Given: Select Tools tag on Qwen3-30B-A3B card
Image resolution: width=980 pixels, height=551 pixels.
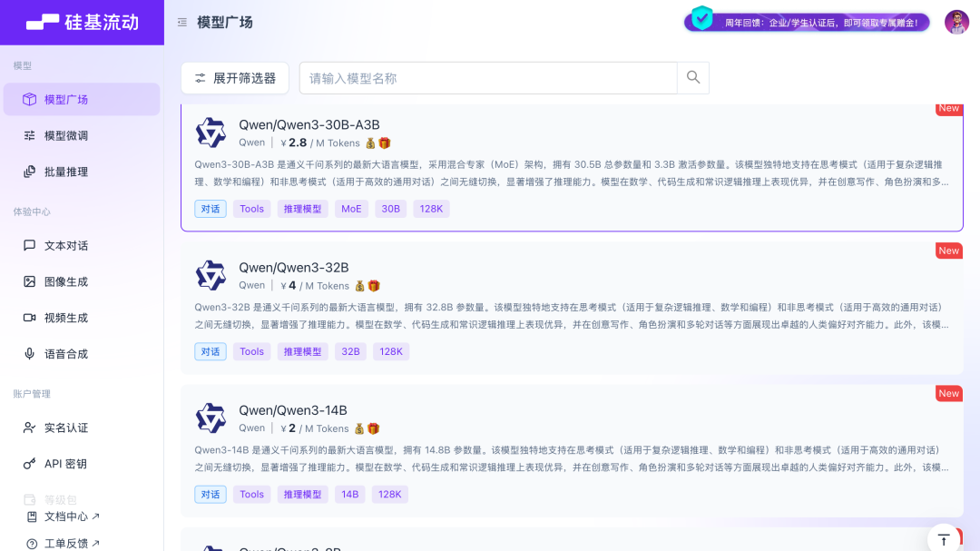Looking at the screenshot, I should click(x=252, y=209).
